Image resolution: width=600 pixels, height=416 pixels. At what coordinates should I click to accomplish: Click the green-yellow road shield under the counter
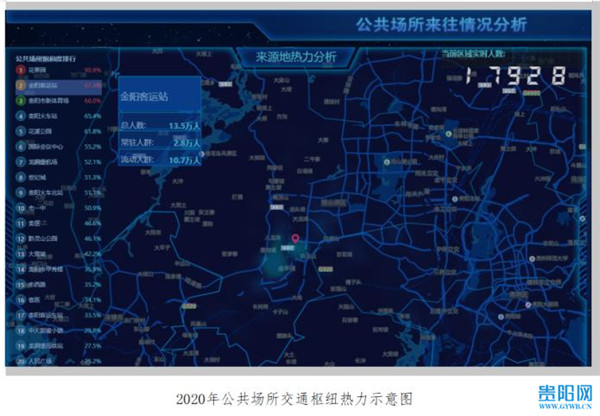tap(531, 93)
